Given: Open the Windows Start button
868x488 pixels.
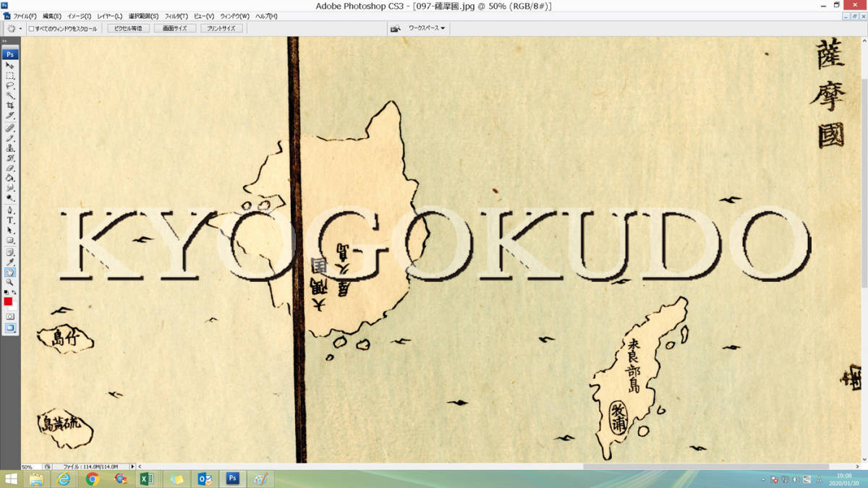Looking at the screenshot, I should [x=10, y=479].
